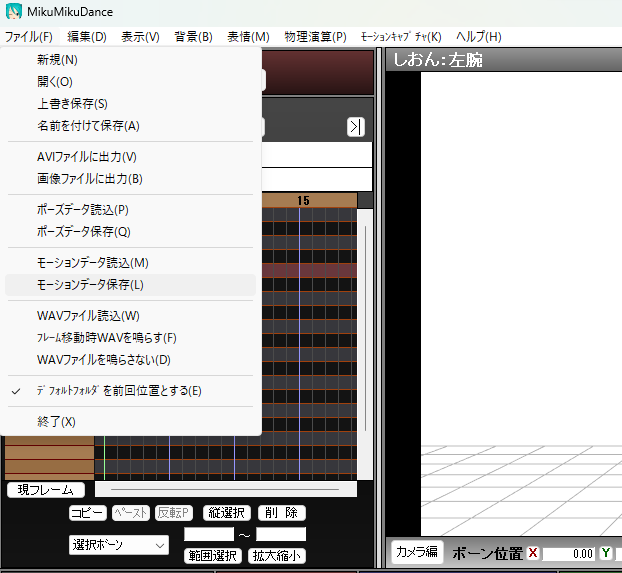Select WAVファイル読込(W)

131,316
